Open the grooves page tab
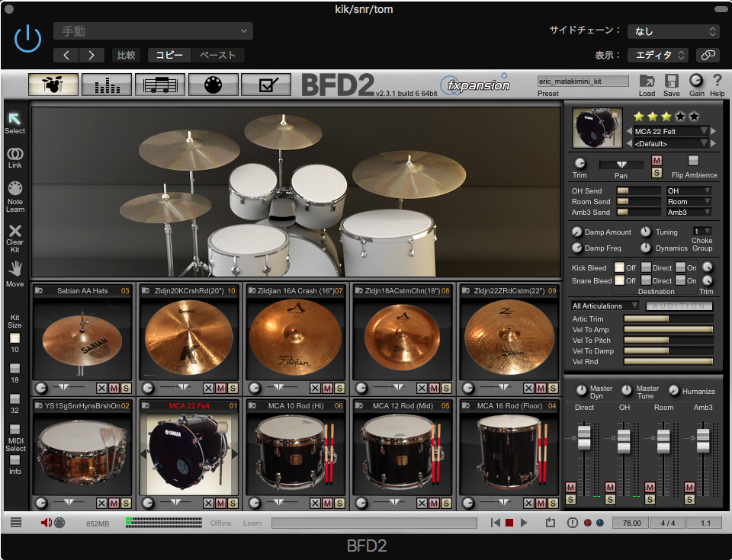 (x=160, y=85)
